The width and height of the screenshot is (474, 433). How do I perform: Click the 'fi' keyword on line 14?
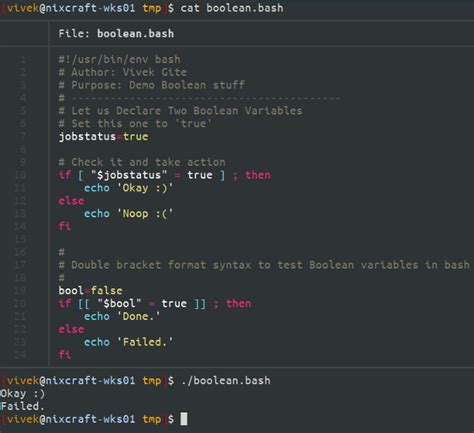[65, 226]
